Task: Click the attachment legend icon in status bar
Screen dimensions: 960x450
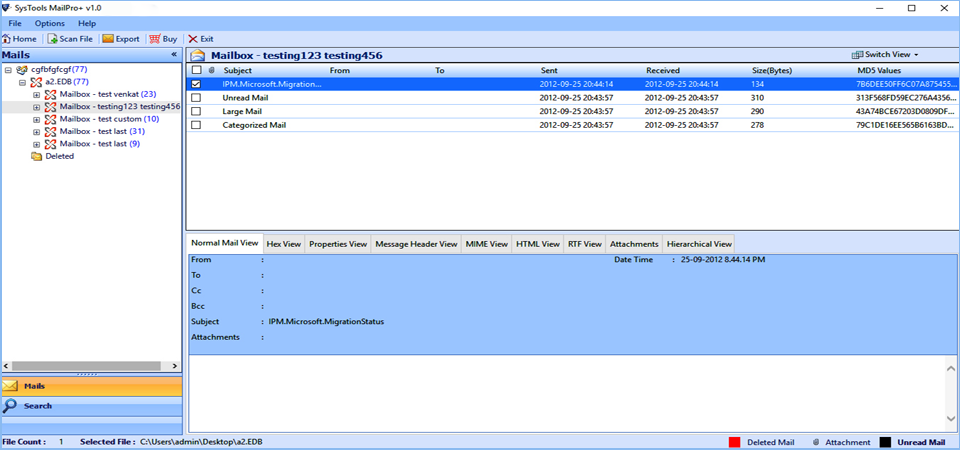Action: pos(816,442)
